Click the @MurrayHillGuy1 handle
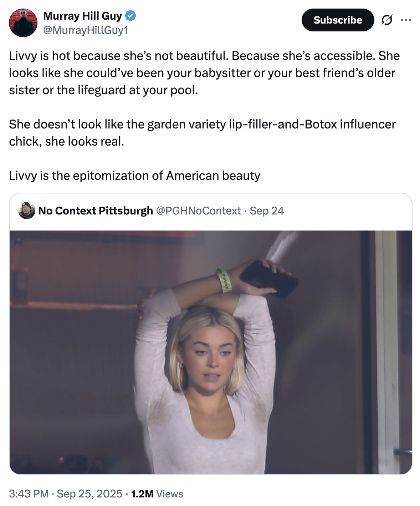 (85, 30)
